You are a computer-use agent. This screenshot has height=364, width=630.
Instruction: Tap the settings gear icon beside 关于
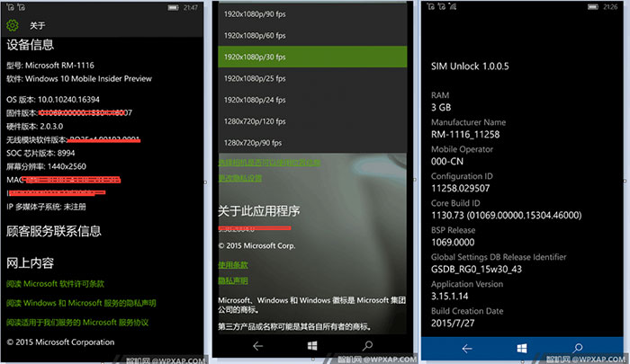point(13,25)
